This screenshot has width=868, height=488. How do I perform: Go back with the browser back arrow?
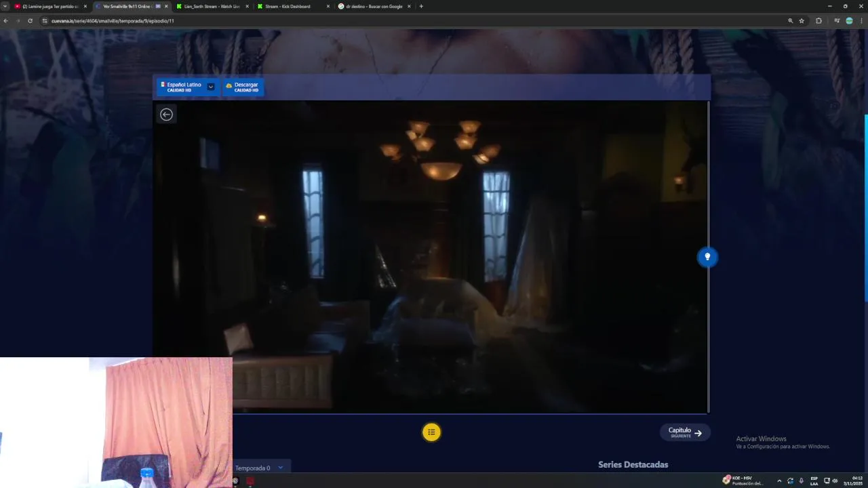5,21
